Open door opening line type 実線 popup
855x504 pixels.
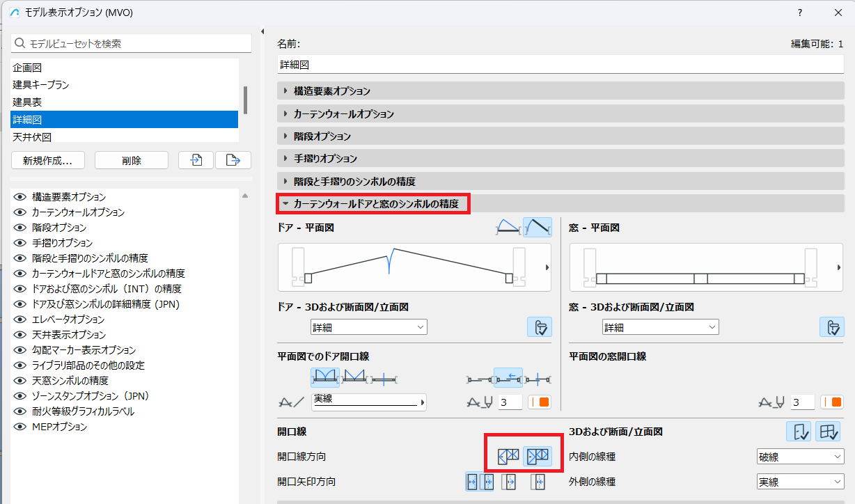point(368,402)
